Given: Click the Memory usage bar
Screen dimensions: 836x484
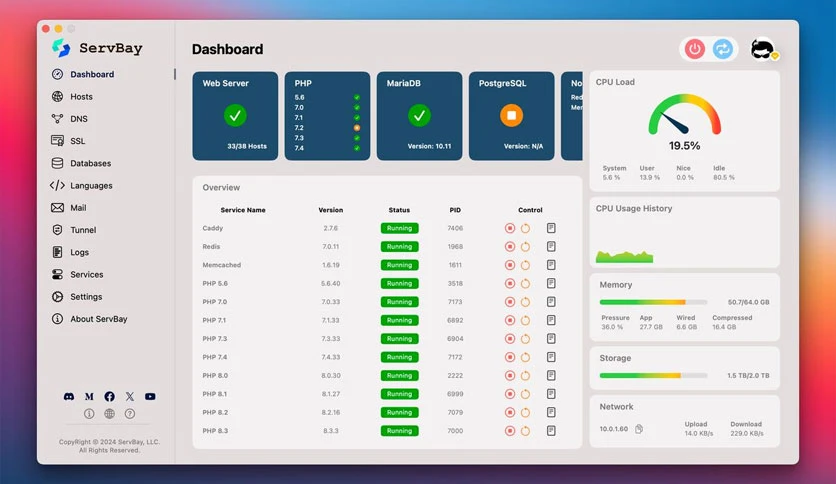Looking at the screenshot, I should pyautogui.click(x=653, y=302).
